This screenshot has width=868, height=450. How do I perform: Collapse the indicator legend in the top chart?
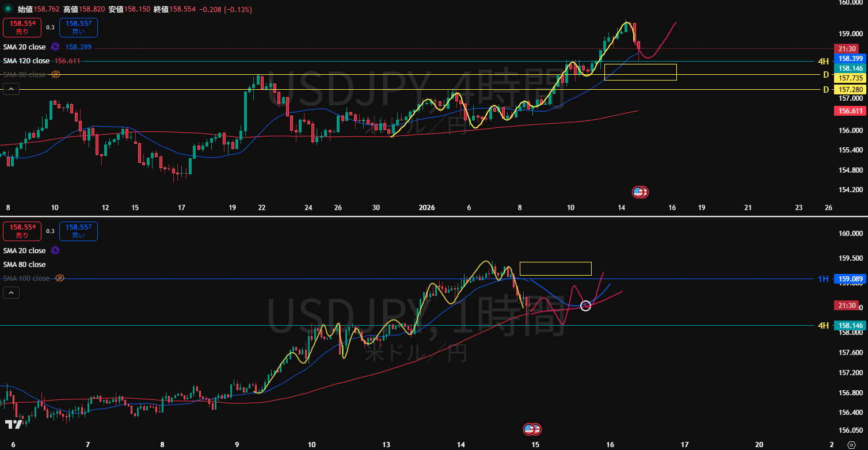[11, 89]
